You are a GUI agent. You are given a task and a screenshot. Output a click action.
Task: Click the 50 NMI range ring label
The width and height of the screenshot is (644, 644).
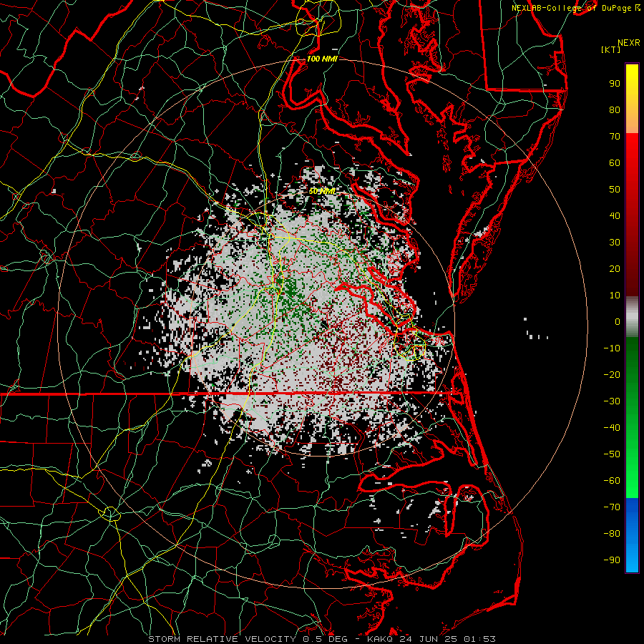pos(322,191)
